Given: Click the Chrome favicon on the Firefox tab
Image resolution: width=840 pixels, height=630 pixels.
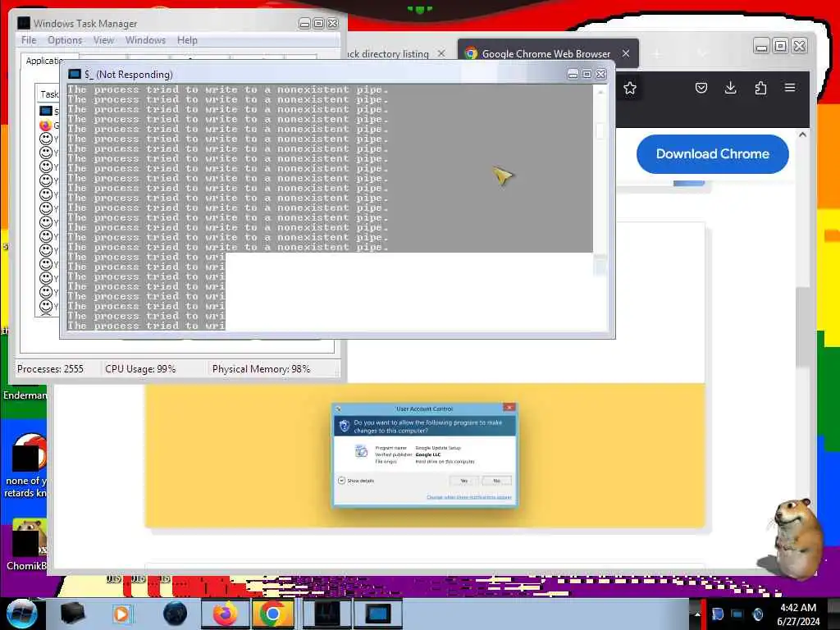Looking at the screenshot, I should click(x=471, y=53).
